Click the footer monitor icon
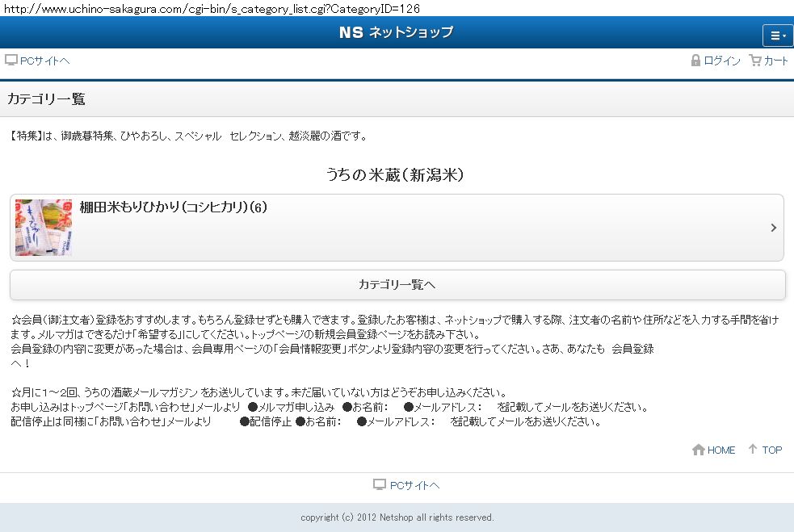The height and width of the screenshot is (532, 794). click(380, 484)
